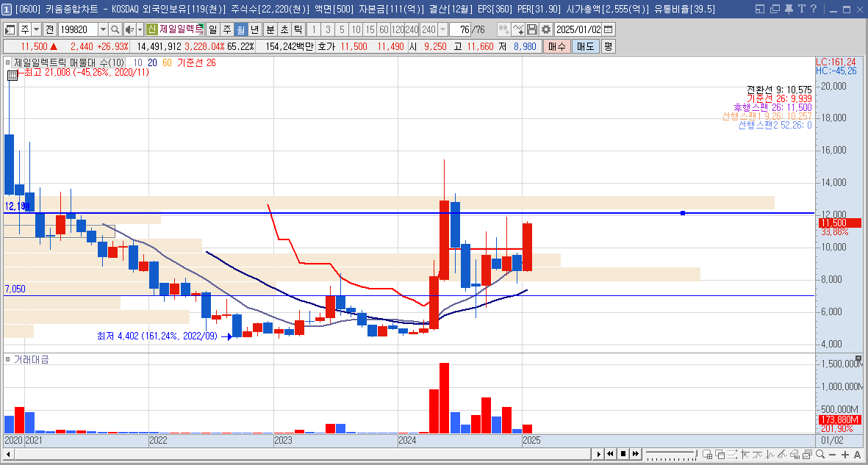Select the 3 interval button

tap(328, 29)
